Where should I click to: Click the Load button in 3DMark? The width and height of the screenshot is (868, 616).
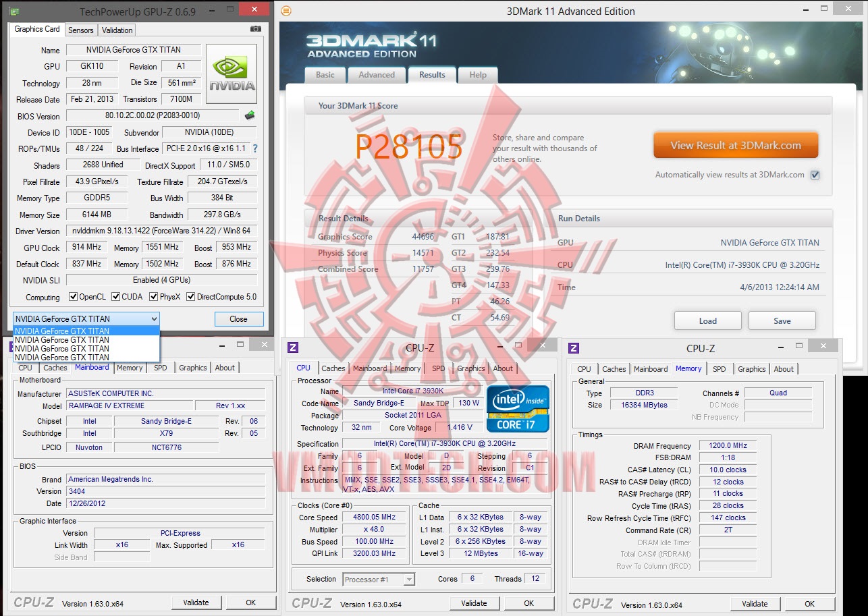point(708,320)
